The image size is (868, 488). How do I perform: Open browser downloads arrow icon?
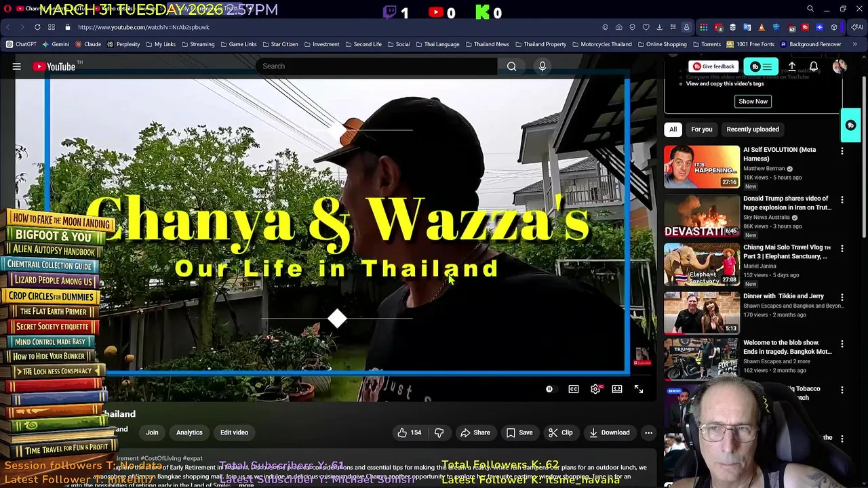tap(659, 27)
